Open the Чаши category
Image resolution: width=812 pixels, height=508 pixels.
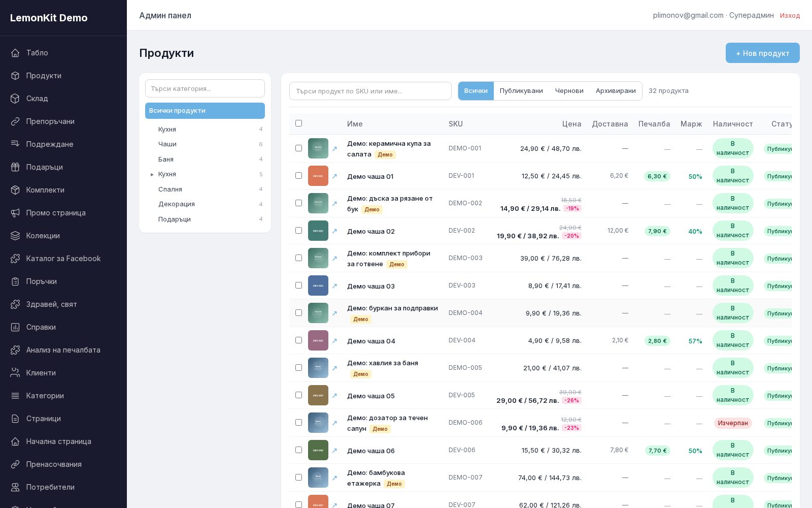(205, 144)
